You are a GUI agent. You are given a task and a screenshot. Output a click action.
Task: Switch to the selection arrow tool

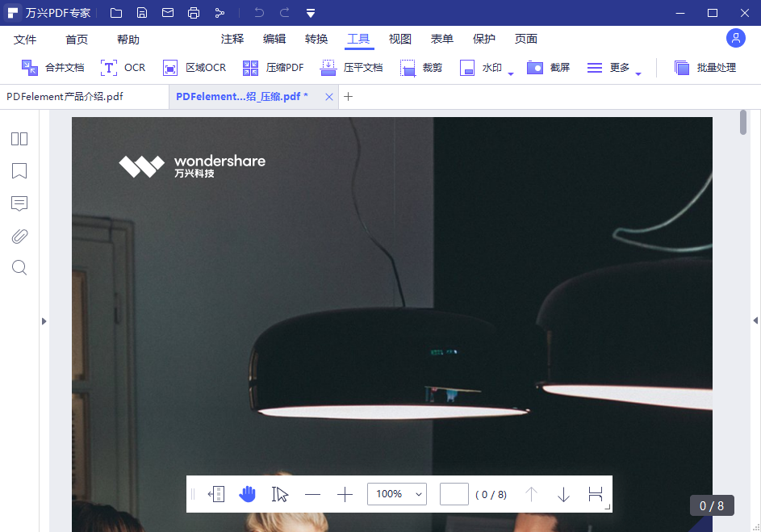click(280, 493)
